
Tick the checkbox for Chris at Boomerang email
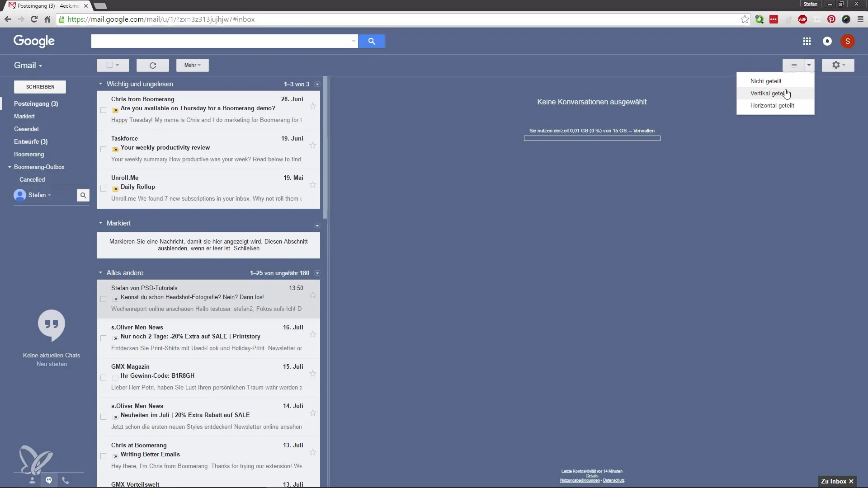(104, 456)
